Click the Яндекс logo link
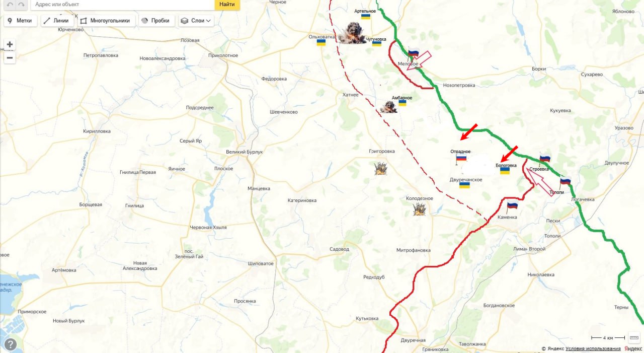Screen dimensions: 644x353 point(633,348)
